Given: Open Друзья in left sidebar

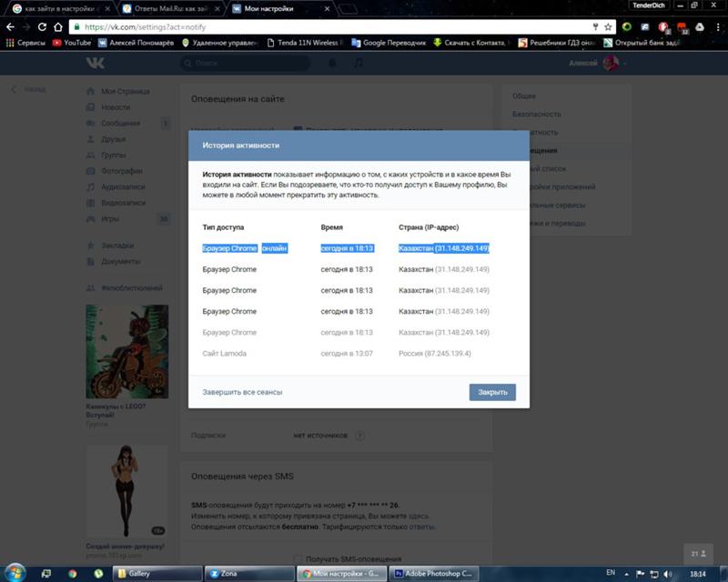Looking at the screenshot, I should [x=106, y=139].
